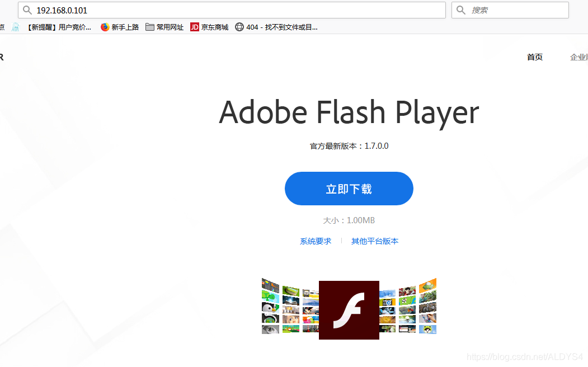Open the 系统要求 link
The image size is (588, 367).
tap(316, 241)
